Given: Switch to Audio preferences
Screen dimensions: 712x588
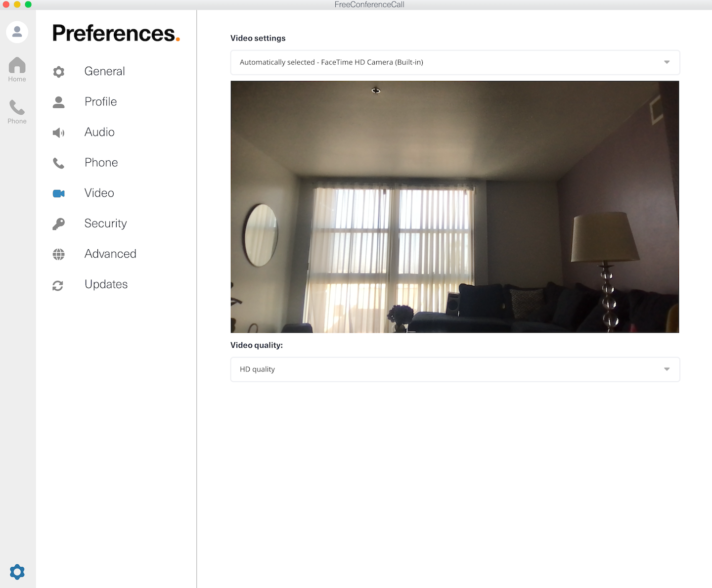Looking at the screenshot, I should tap(99, 132).
